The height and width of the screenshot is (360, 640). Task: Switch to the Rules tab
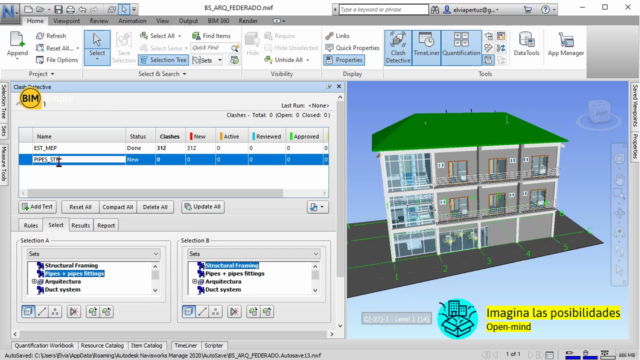click(31, 225)
